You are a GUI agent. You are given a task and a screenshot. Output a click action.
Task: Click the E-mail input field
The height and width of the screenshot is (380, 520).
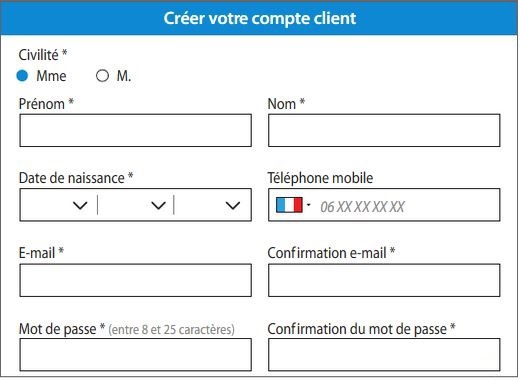[x=135, y=280]
